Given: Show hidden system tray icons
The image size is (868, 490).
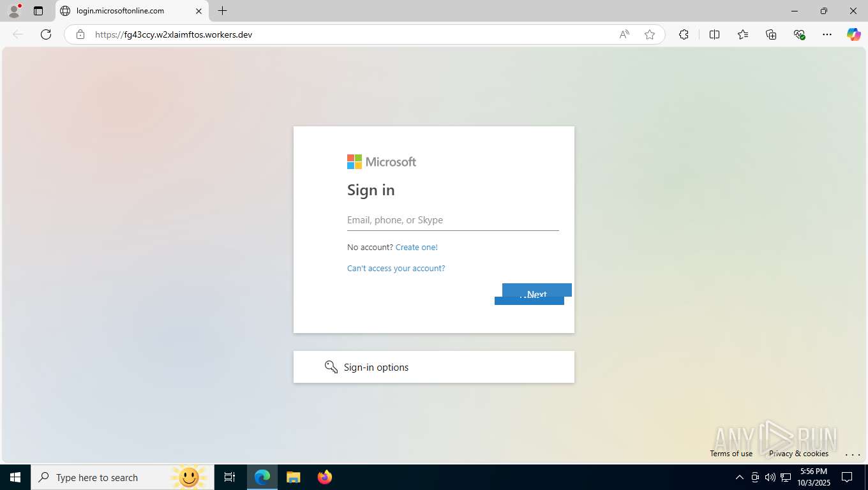Looking at the screenshot, I should pyautogui.click(x=740, y=477).
